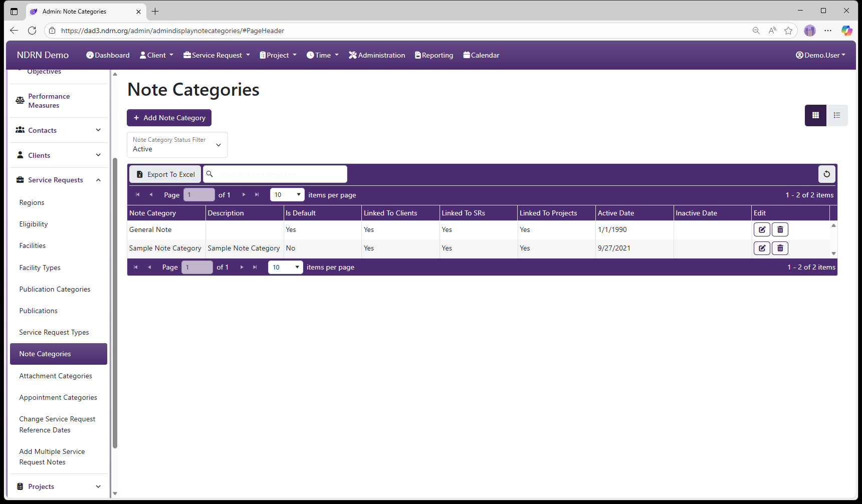
Task: Open top items per page dropdown
Action: pyautogui.click(x=287, y=195)
